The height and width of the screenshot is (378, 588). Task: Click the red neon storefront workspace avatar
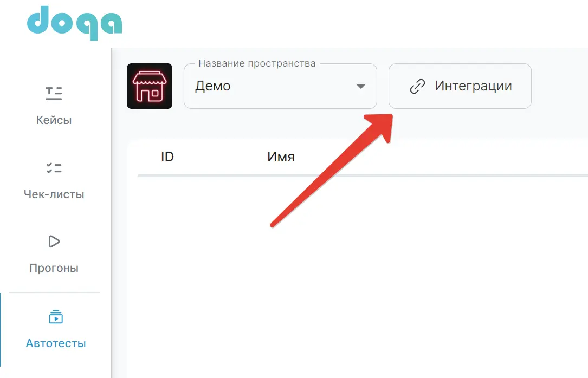tap(150, 86)
